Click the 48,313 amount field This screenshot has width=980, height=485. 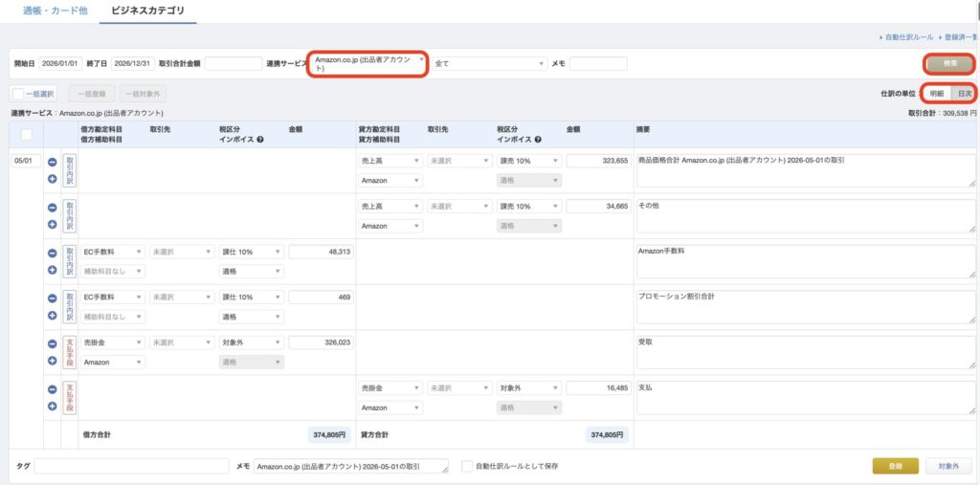coord(322,252)
